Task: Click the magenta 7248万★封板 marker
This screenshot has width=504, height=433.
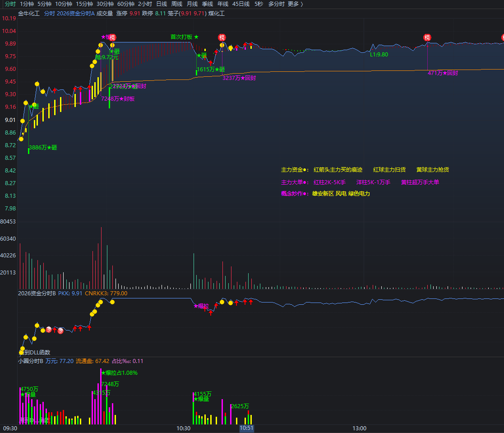Action: coord(118,99)
